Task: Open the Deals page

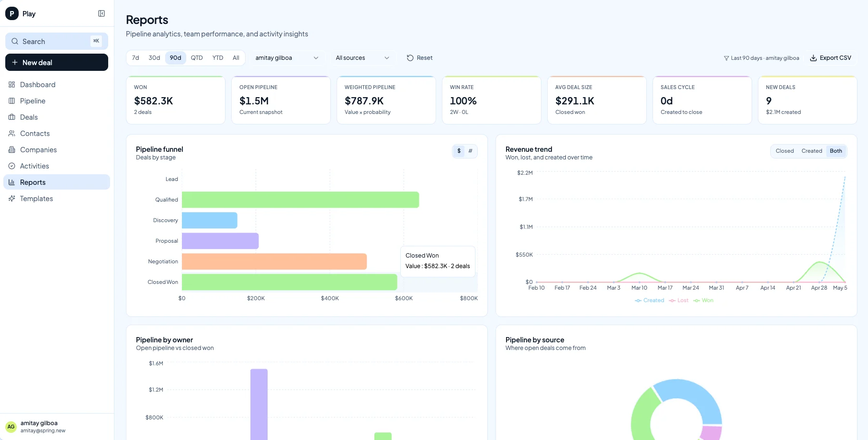Action: coord(56,117)
